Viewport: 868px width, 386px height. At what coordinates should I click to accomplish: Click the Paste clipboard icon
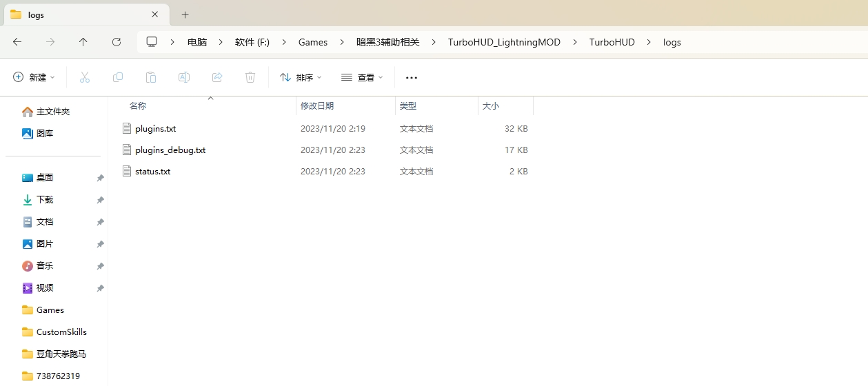click(x=151, y=77)
